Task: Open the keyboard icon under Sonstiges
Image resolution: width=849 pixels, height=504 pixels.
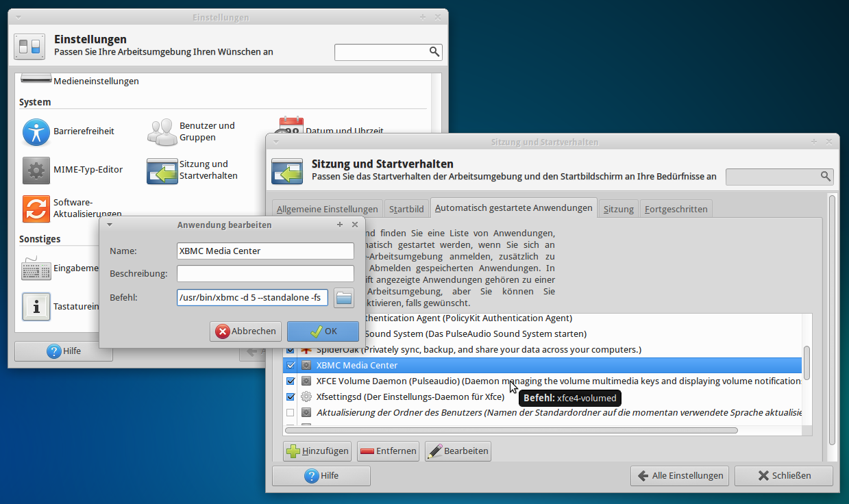Action: pos(36,268)
